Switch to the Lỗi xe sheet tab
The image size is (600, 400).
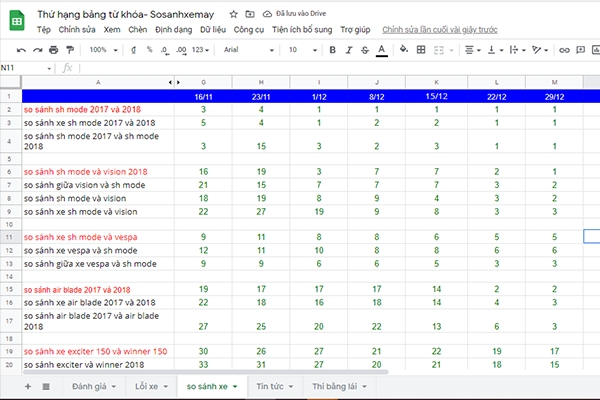point(152,386)
